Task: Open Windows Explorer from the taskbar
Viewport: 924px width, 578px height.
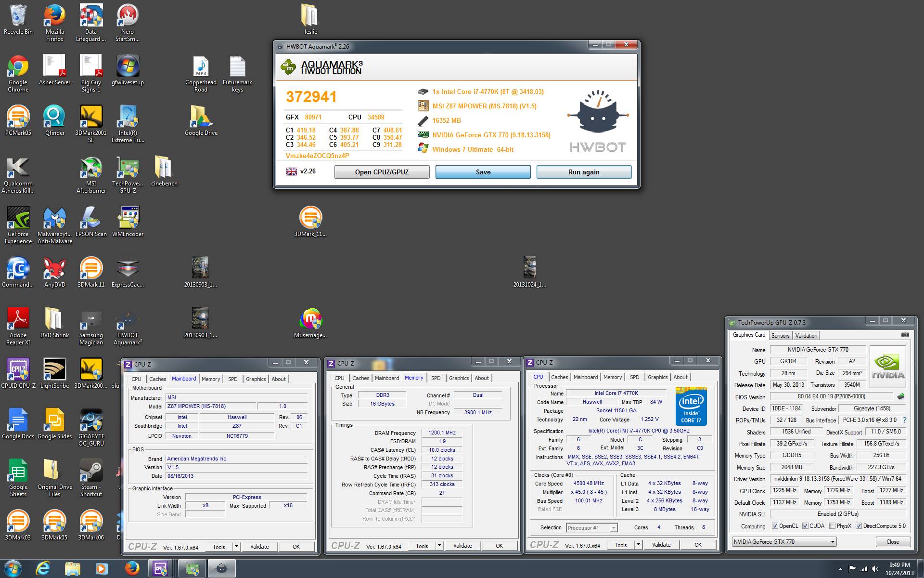Action: pos(72,568)
